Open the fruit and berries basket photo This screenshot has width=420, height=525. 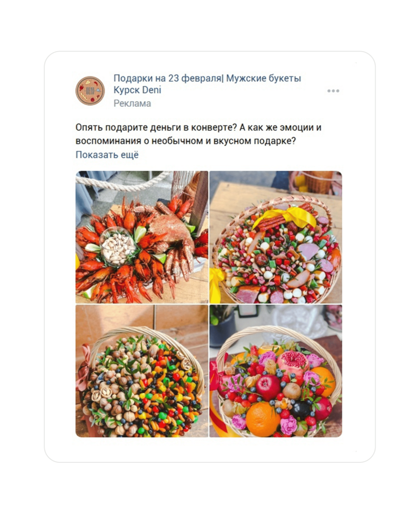[275, 371]
